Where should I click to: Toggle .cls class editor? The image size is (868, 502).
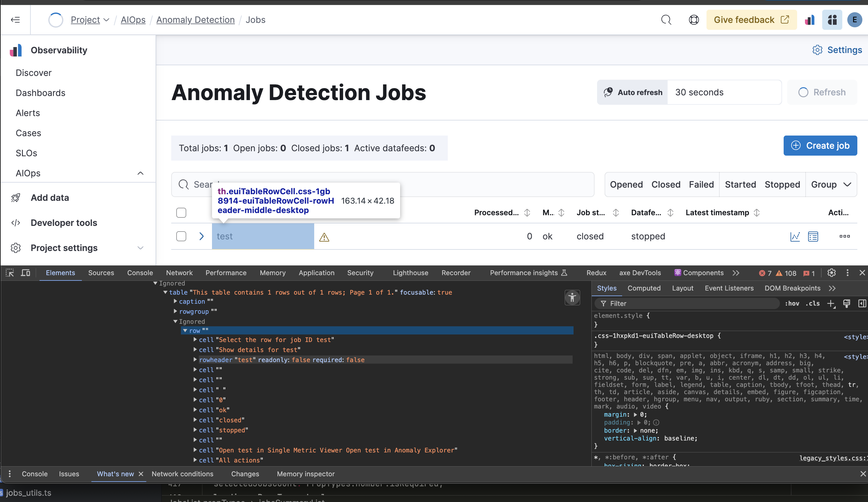pos(812,303)
